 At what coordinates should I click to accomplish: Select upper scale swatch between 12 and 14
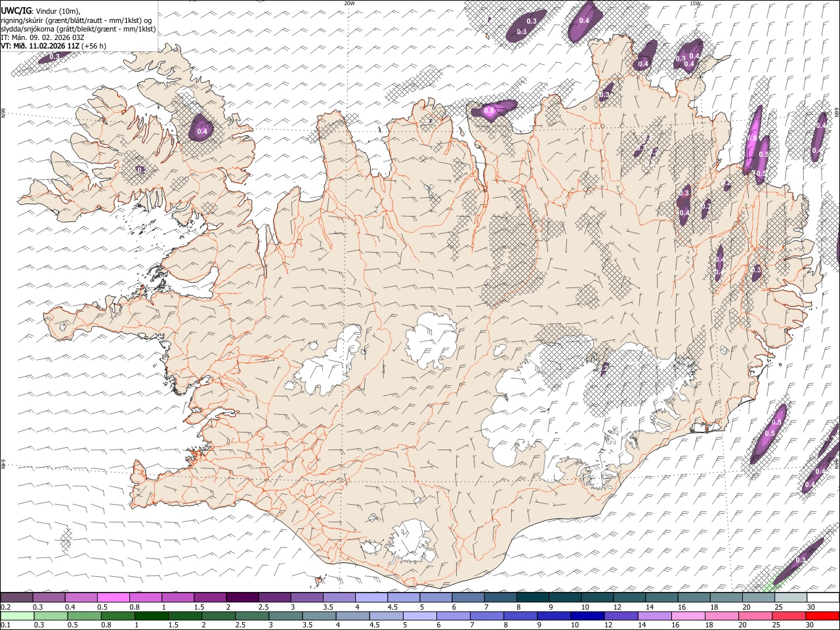click(x=630, y=597)
